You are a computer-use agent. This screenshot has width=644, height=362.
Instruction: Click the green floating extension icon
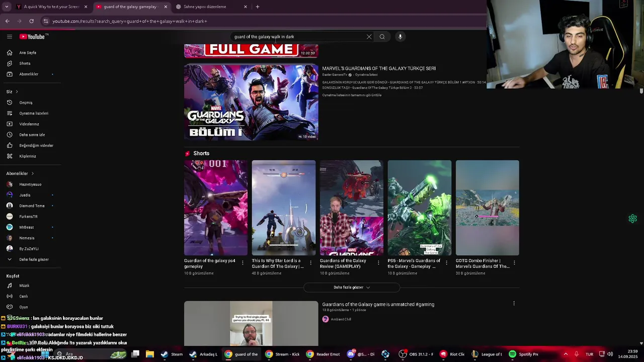point(633,219)
